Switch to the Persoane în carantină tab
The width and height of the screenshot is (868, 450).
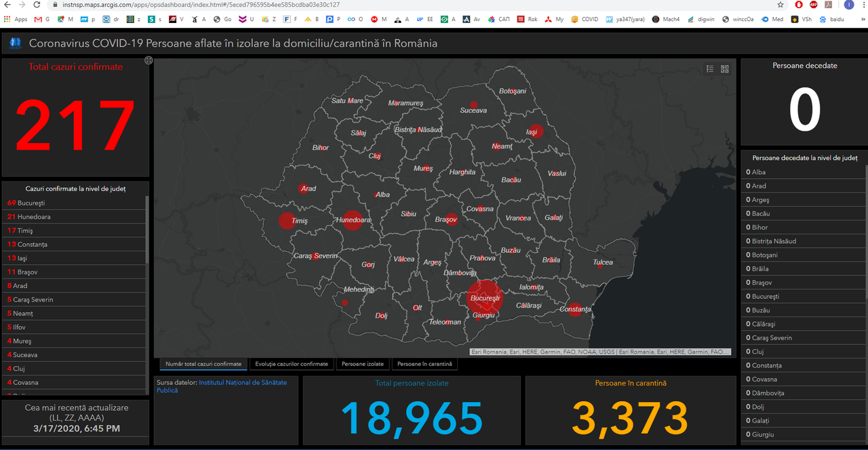point(425,364)
